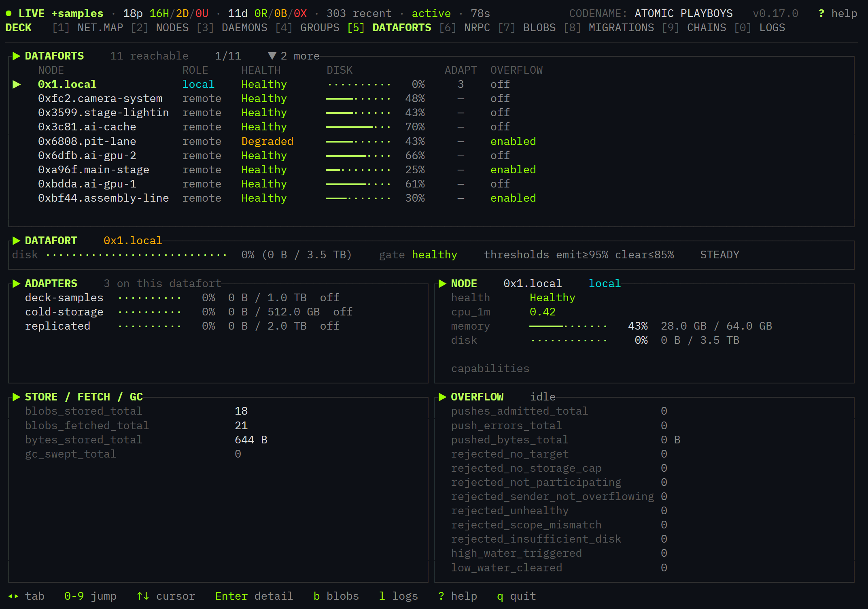Image resolution: width=868 pixels, height=609 pixels.
Task: Click the 'Degraded' health status
Action: (267, 141)
